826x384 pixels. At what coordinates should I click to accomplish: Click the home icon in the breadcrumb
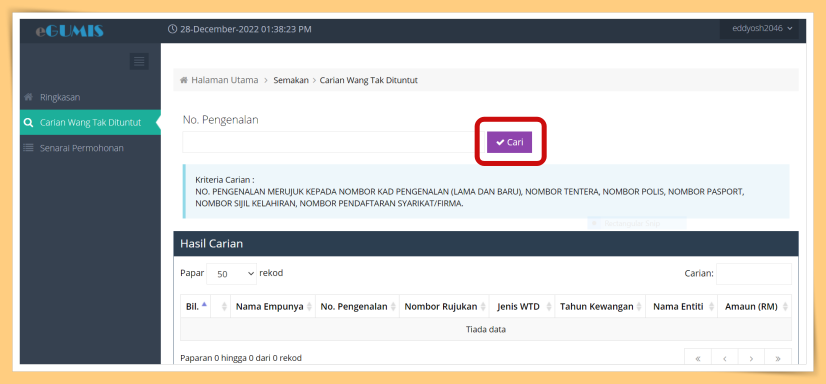[184, 81]
